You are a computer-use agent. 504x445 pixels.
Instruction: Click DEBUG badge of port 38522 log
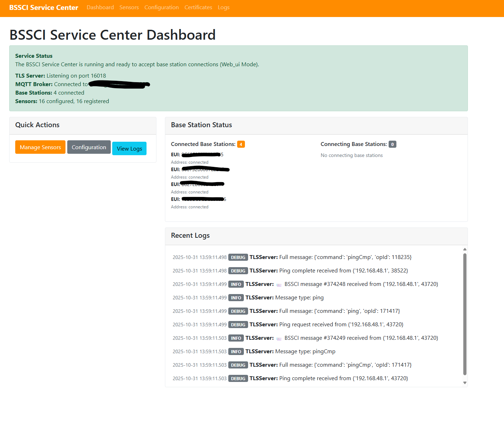pyautogui.click(x=238, y=271)
